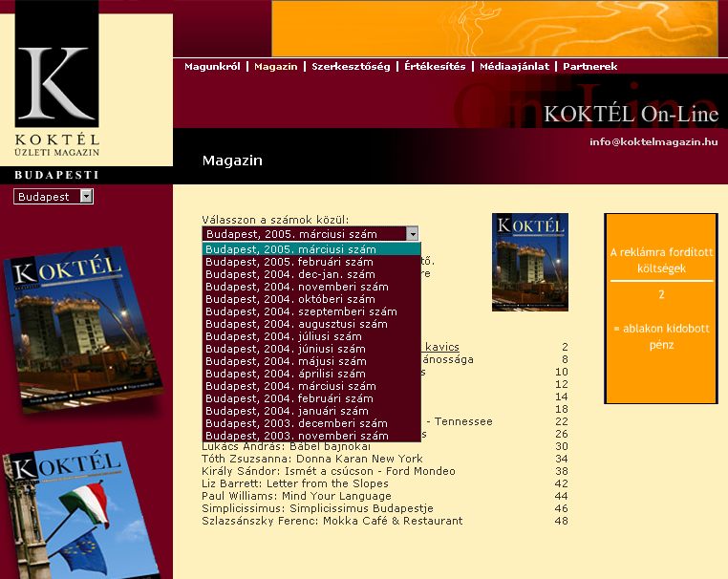Open the Értékesítés menu item
The image size is (728, 579).
pos(435,66)
